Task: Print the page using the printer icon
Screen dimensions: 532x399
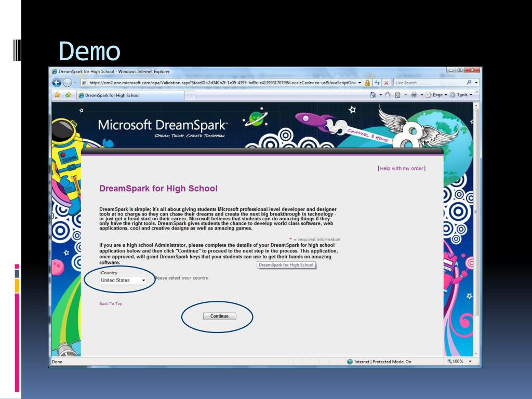Action: coord(414,95)
